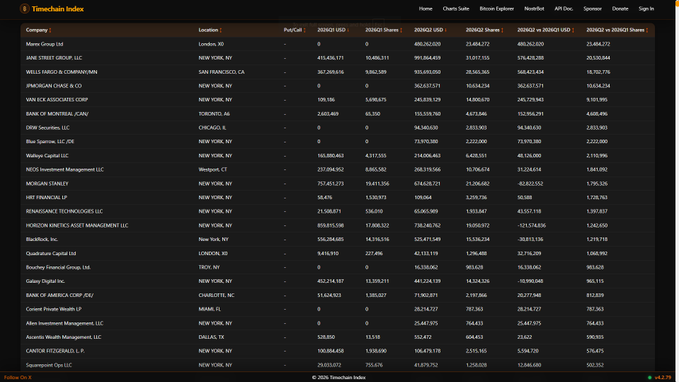
Task: Open Charts Suite from the navigation
Action: (456, 9)
